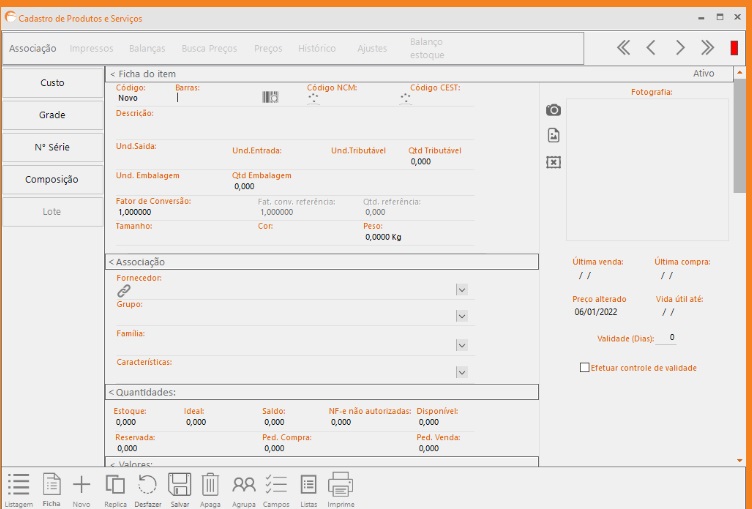Click the Imprime printer icon

click(x=341, y=485)
